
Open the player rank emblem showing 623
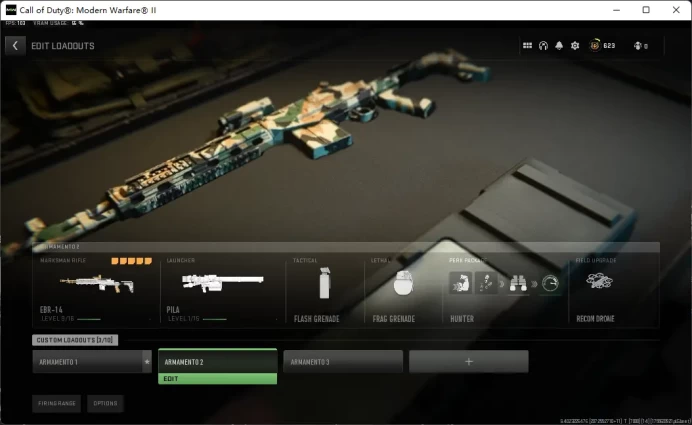[595, 45]
